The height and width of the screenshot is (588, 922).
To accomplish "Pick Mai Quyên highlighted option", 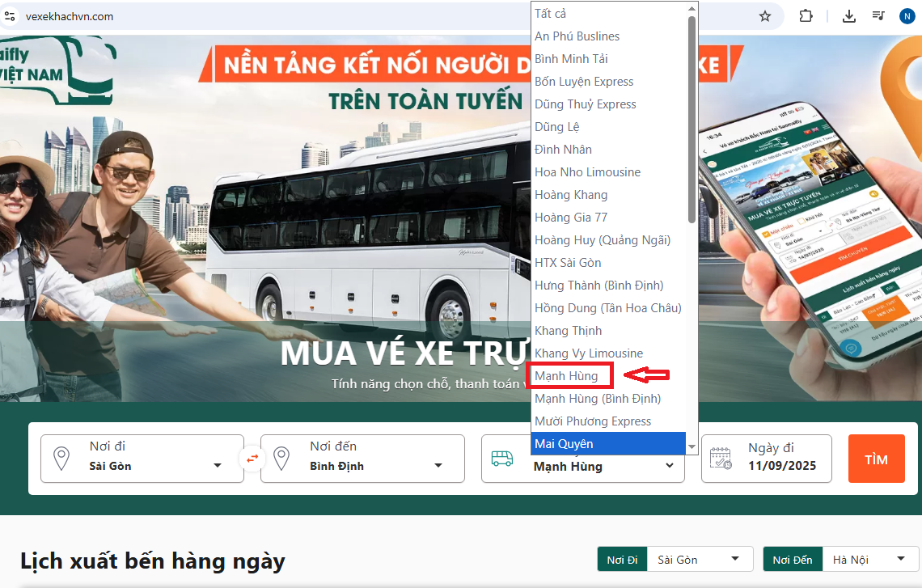I will pyautogui.click(x=564, y=444).
